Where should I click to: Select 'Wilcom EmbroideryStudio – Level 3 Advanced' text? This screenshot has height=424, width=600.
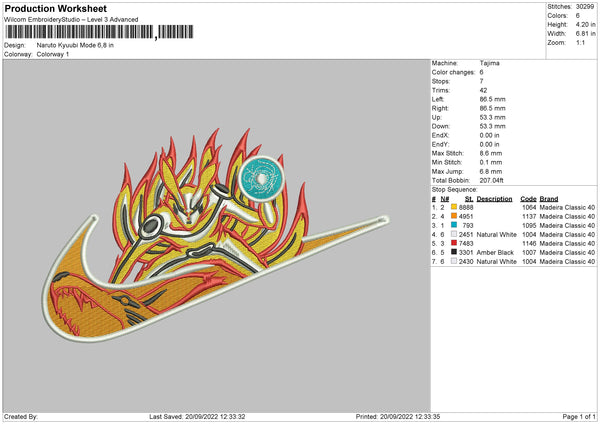point(71,20)
